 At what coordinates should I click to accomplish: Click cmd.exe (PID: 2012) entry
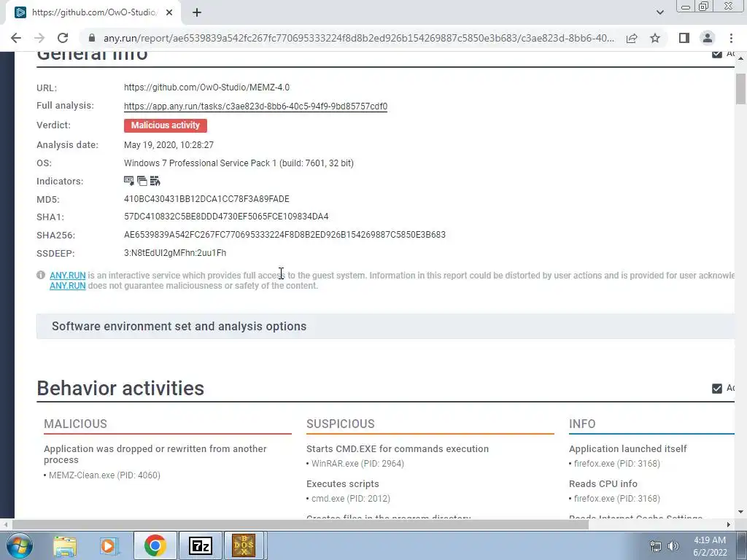point(351,499)
